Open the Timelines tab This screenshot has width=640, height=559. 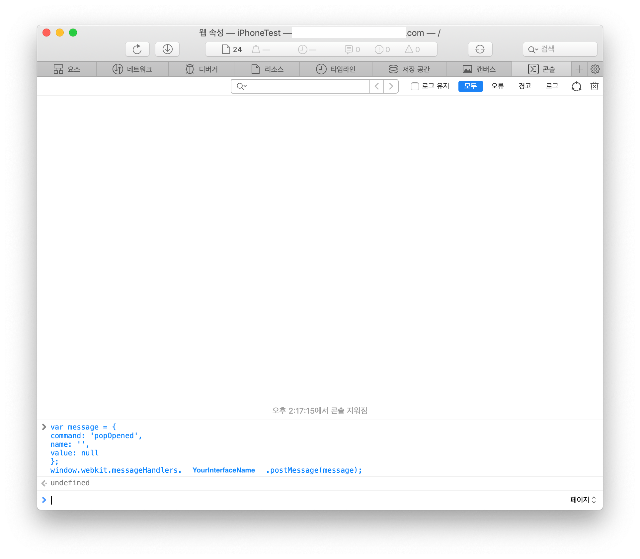[336, 69]
